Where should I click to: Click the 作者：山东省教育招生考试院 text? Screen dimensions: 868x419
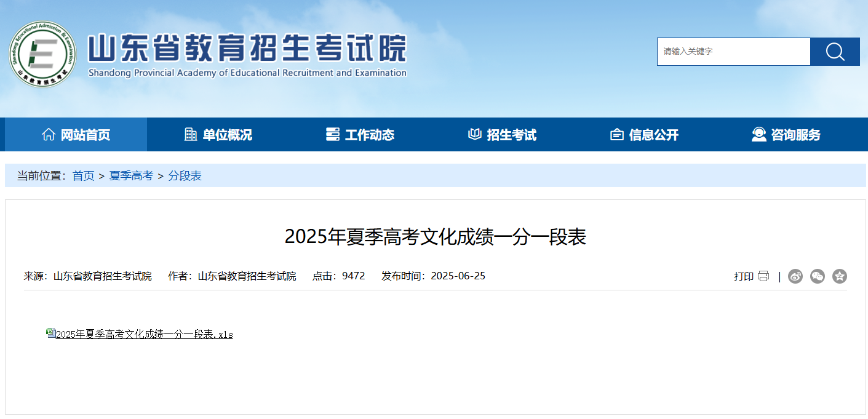point(232,276)
